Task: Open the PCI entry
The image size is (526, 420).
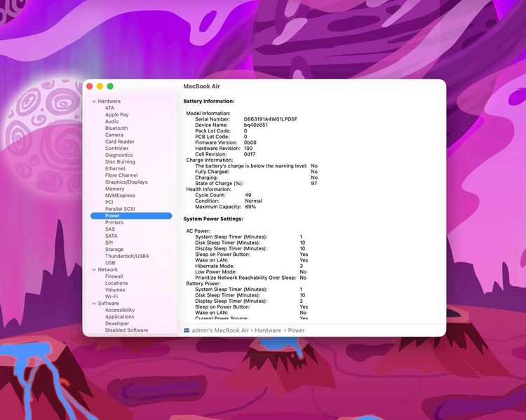Action: click(x=109, y=202)
